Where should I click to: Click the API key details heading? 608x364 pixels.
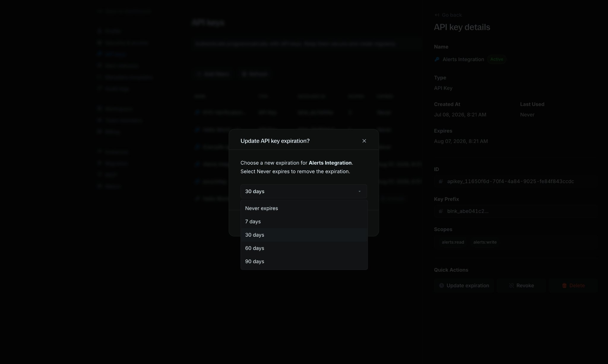462,27
